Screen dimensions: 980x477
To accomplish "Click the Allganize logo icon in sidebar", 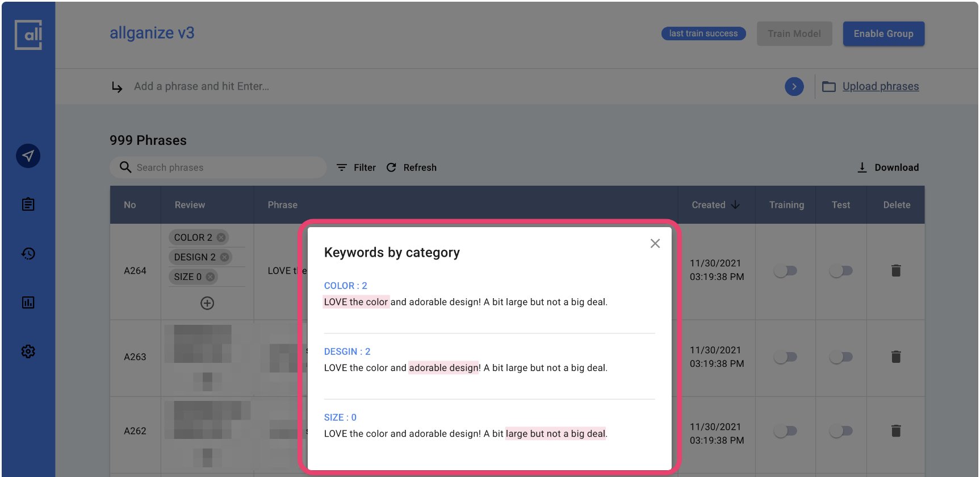I will coord(28,35).
